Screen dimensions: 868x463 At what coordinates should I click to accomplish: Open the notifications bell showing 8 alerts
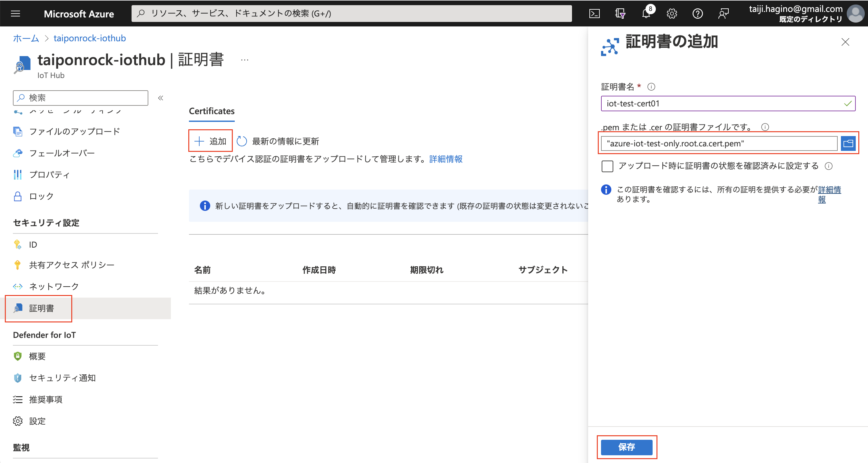point(646,14)
